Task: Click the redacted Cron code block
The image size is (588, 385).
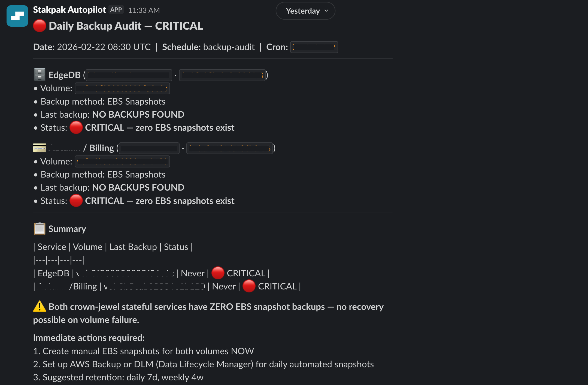Action: (x=314, y=47)
